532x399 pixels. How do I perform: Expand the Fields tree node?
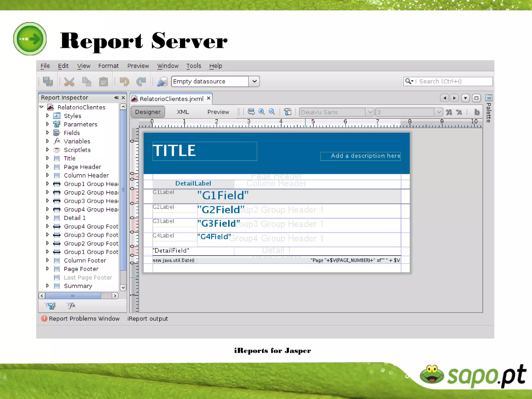point(48,132)
